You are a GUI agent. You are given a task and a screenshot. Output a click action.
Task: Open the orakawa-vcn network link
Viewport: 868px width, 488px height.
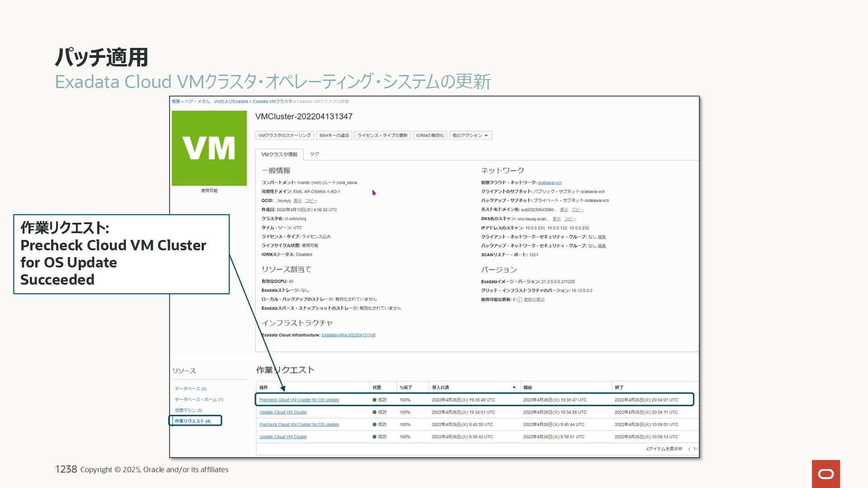point(549,183)
